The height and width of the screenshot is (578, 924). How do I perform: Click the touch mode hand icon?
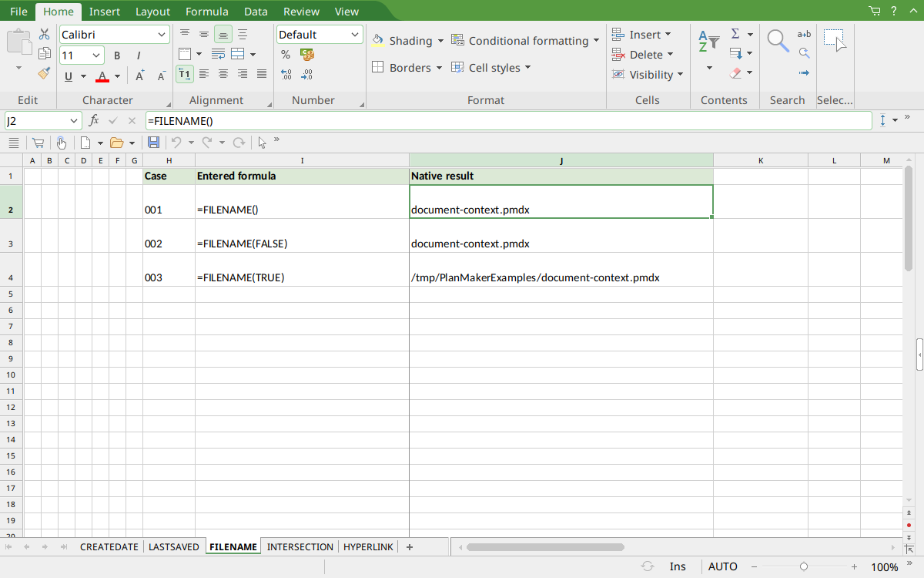(x=61, y=143)
